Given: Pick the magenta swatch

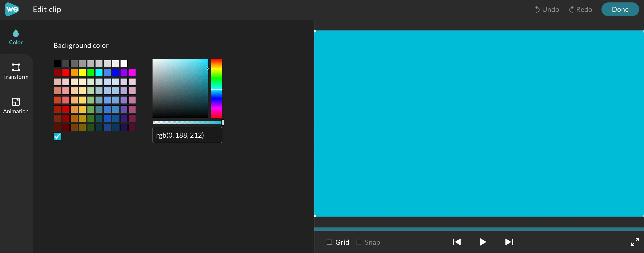Looking at the screenshot, I should [132, 73].
